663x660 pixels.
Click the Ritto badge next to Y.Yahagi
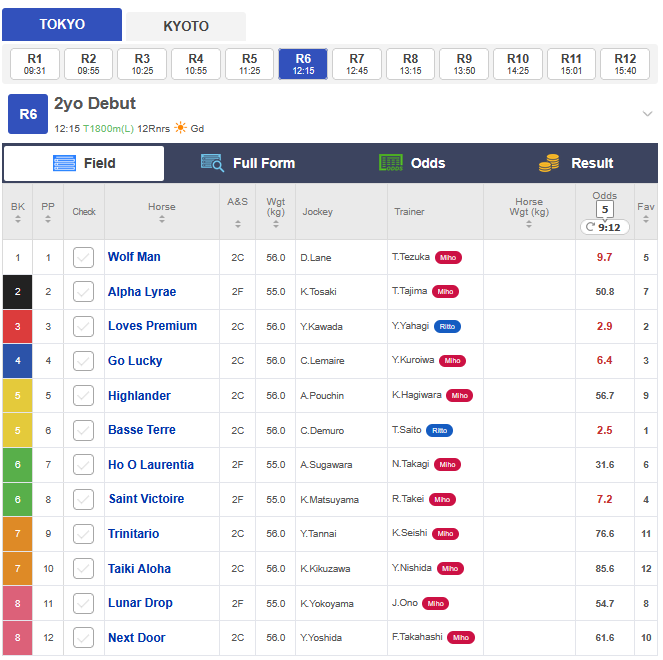pos(447,326)
